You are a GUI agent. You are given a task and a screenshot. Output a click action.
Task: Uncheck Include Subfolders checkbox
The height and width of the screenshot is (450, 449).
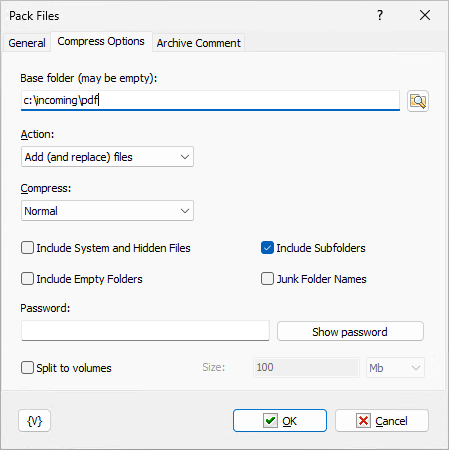pyautogui.click(x=267, y=248)
